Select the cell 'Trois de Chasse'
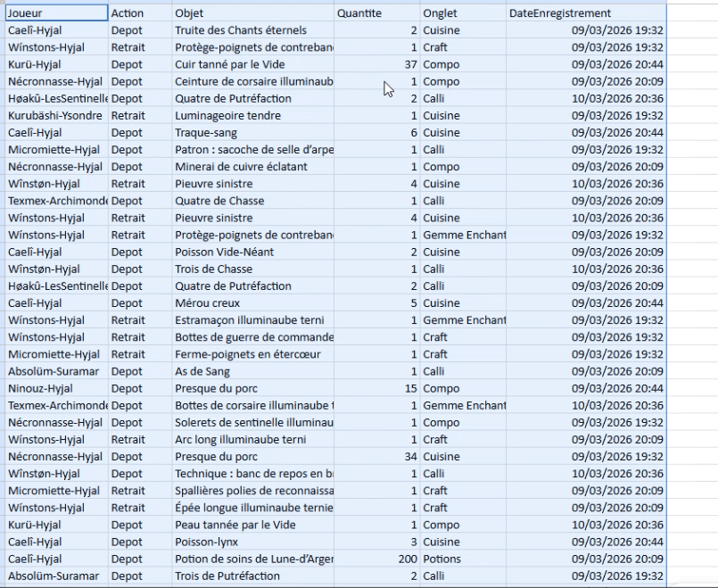 (x=253, y=269)
